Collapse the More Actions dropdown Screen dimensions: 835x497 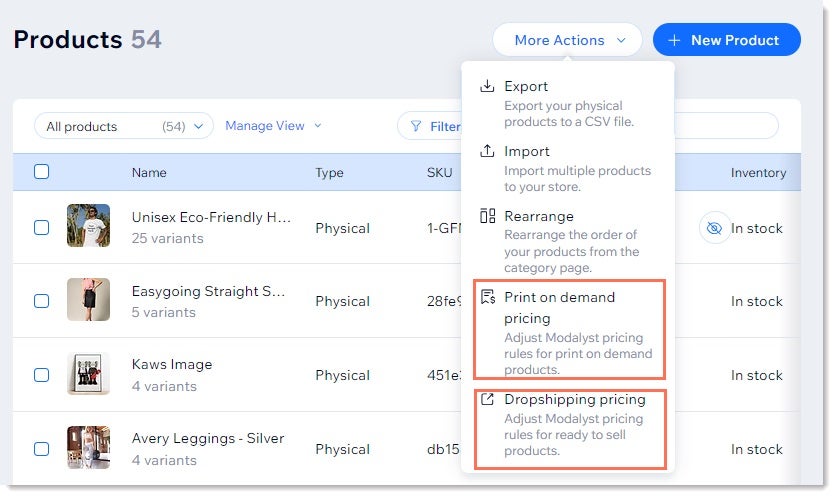pyautogui.click(x=567, y=41)
